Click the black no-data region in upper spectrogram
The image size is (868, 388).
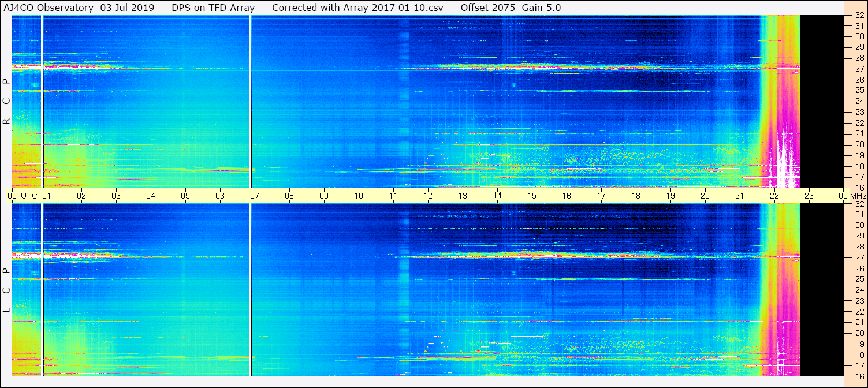[822, 101]
